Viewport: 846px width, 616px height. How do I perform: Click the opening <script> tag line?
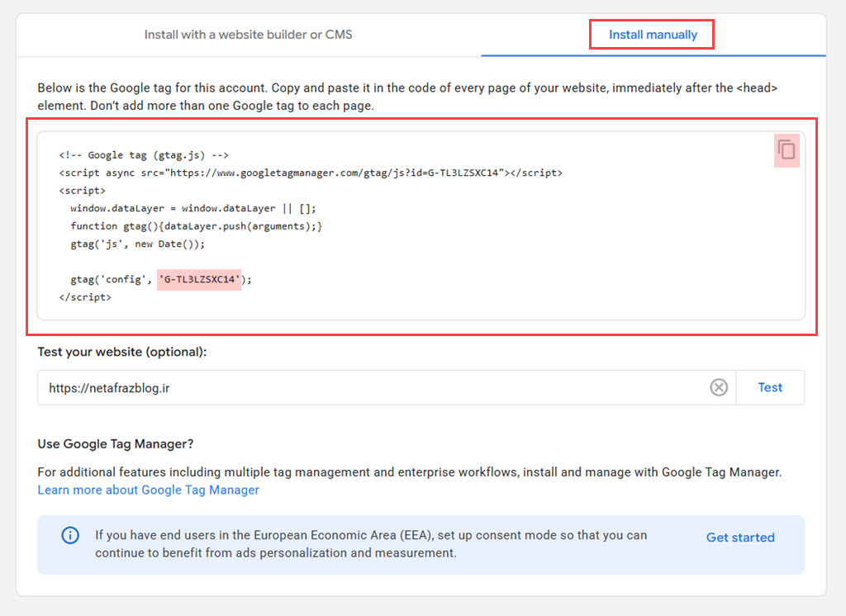click(82, 191)
